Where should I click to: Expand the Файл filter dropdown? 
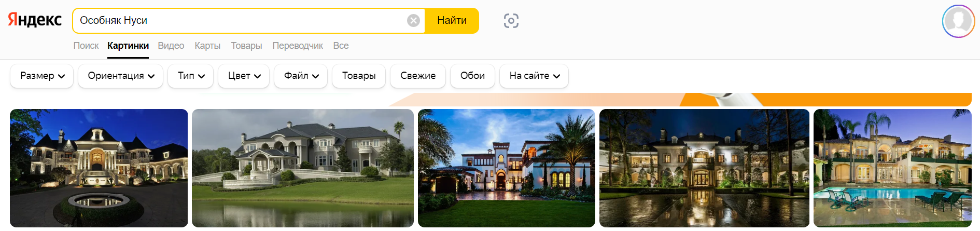click(301, 76)
